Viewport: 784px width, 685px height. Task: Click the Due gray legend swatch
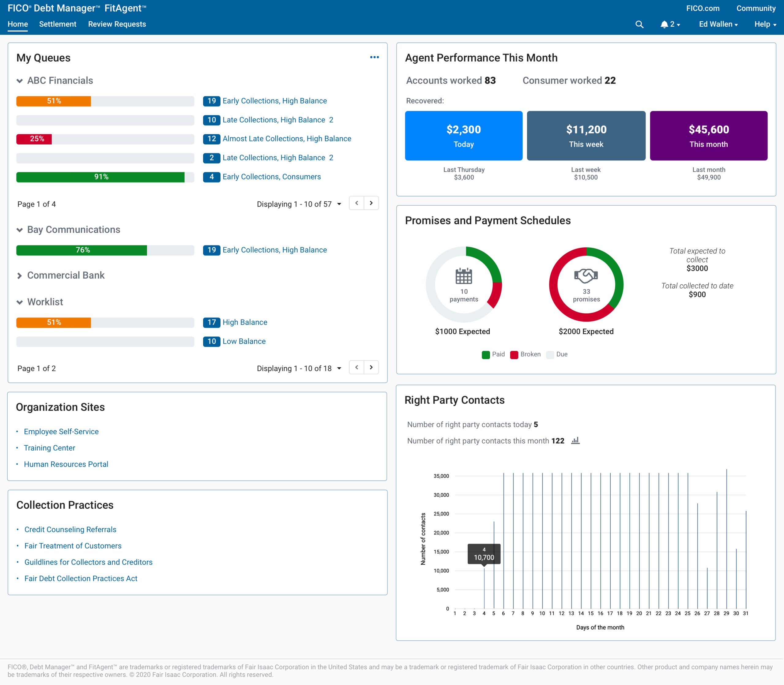[x=550, y=355]
